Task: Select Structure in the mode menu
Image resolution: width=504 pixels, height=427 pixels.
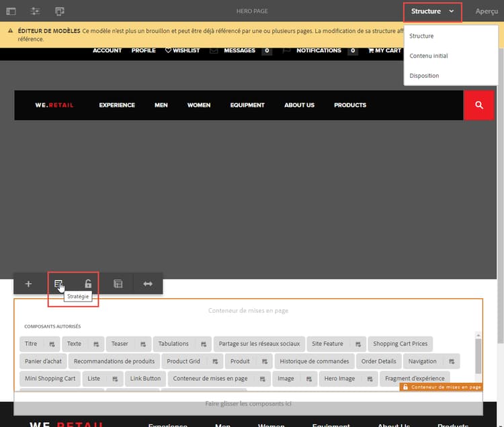Action: pos(421,36)
